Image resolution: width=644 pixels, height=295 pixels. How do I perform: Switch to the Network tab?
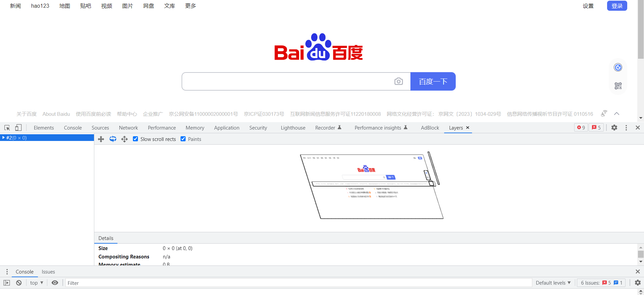pyautogui.click(x=128, y=128)
